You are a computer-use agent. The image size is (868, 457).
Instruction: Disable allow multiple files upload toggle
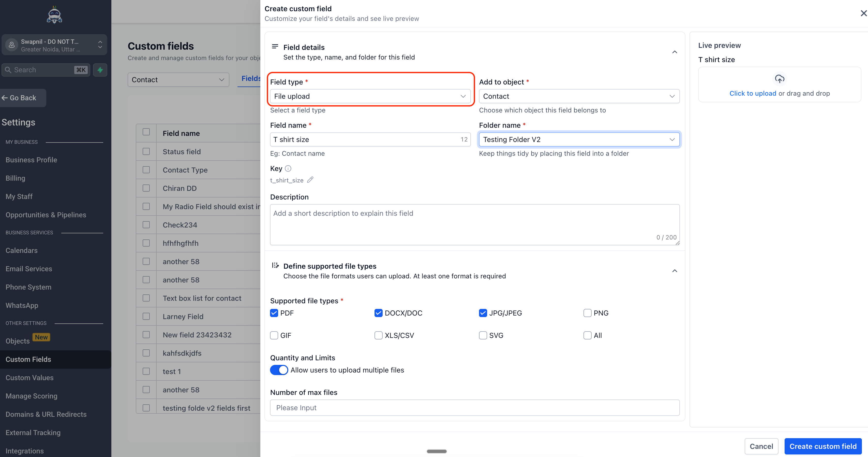click(279, 370)
